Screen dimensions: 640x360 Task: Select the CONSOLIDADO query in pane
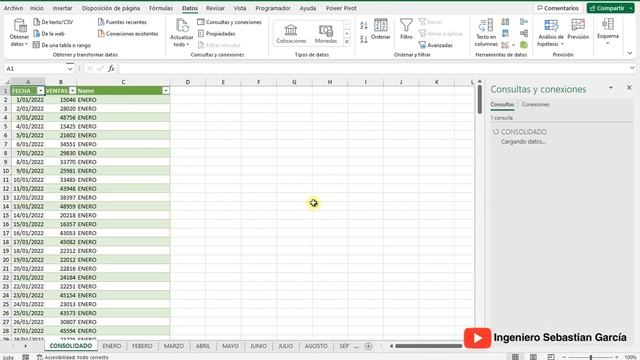point(524,132)
